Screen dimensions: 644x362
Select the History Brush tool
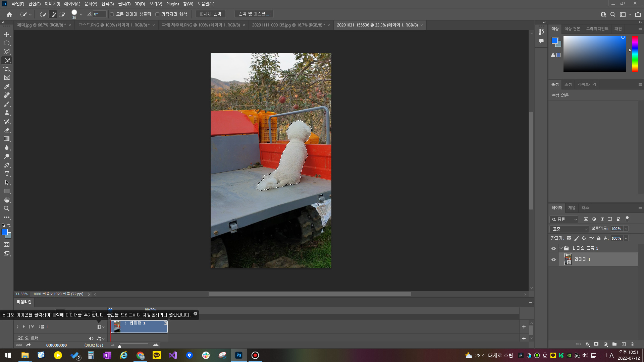coord(7,121)
